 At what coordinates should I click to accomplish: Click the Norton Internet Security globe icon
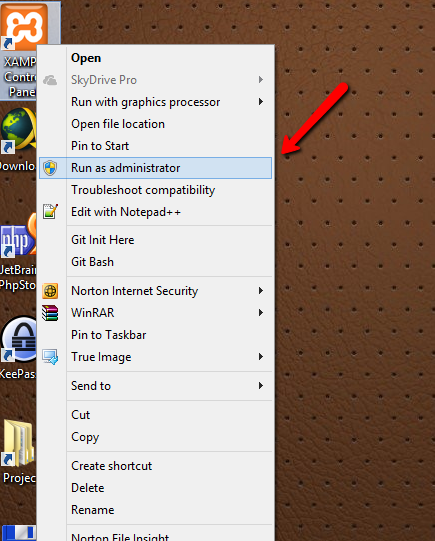(50, 291)
